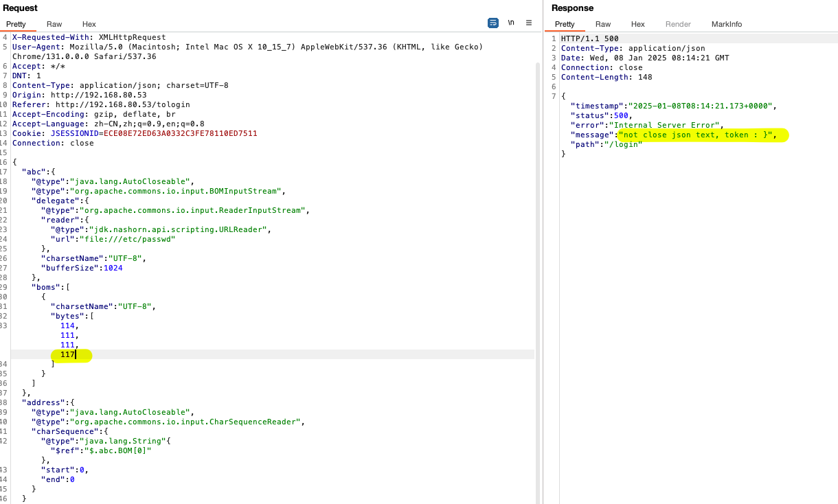The width and height of the screenshot is (838, 504).
Task: Click the response "status":500 line
Action: [600, 115]
